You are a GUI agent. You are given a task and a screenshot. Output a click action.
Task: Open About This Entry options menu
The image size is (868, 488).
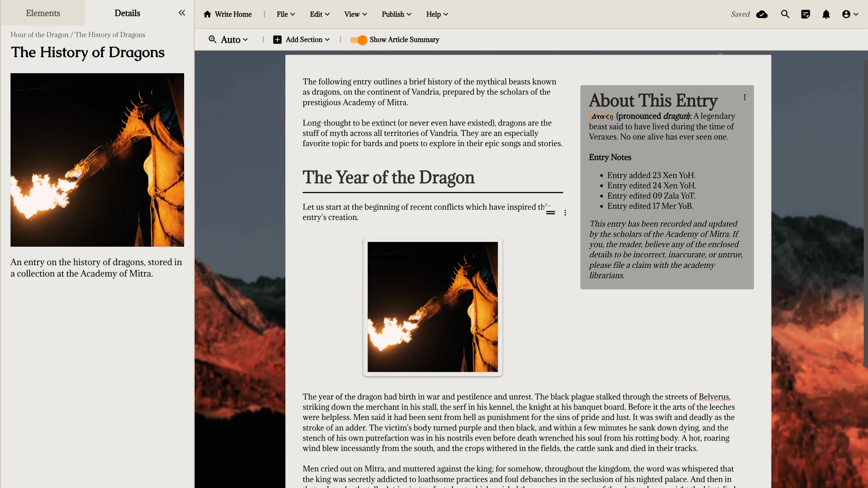[745, 97]
